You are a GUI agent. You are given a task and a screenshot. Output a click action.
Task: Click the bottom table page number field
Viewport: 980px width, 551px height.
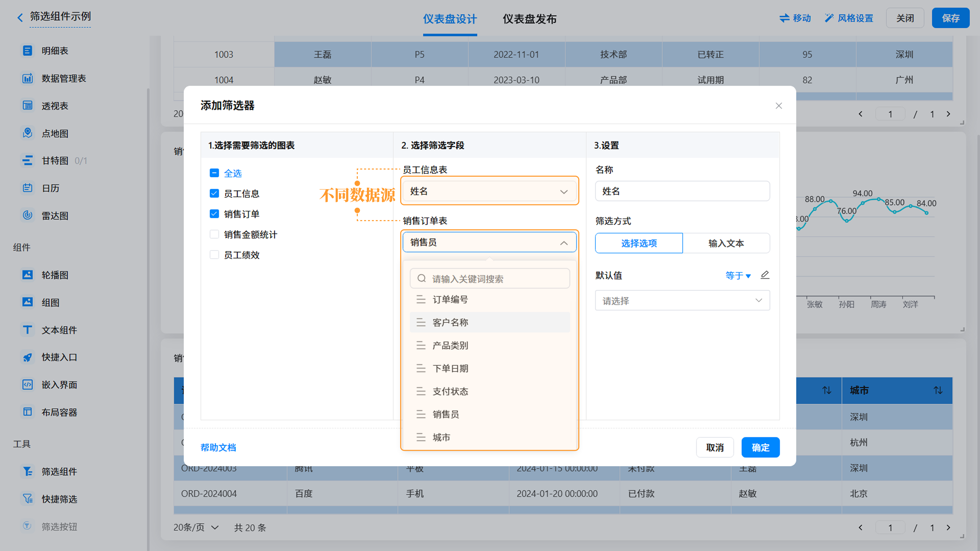[x=890, y=528]
